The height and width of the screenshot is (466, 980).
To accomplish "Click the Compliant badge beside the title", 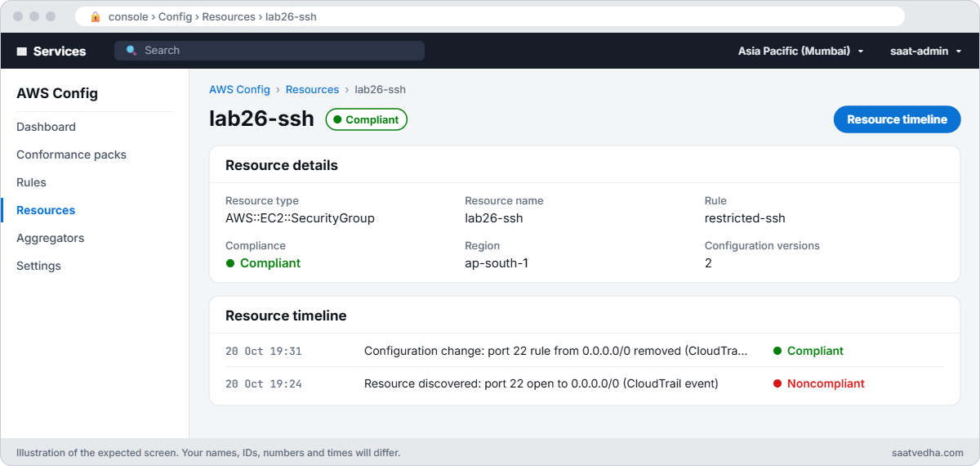I will (366, 119).
